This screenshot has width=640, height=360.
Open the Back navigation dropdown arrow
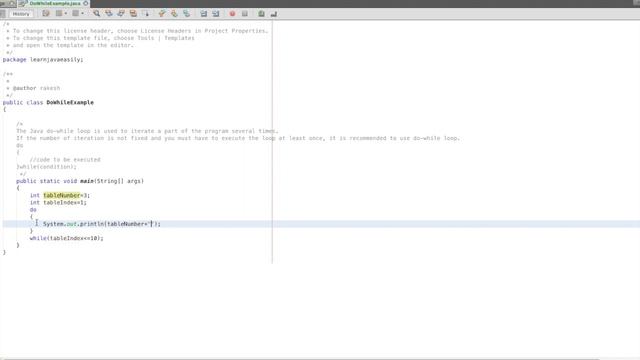pos(66,13)
